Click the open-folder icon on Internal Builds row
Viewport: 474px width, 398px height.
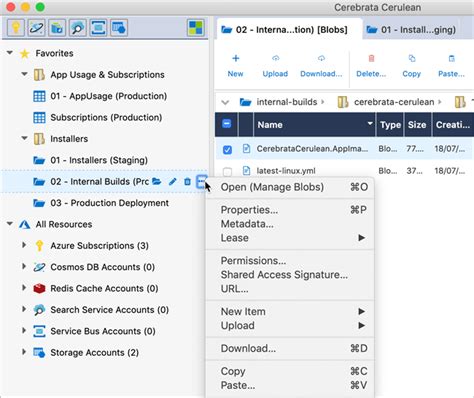(157, 182)
